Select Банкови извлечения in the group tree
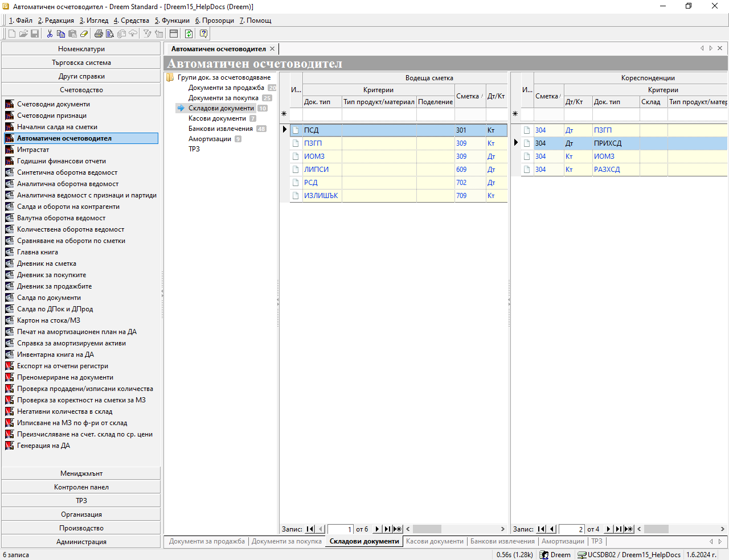 pos(220,129)
